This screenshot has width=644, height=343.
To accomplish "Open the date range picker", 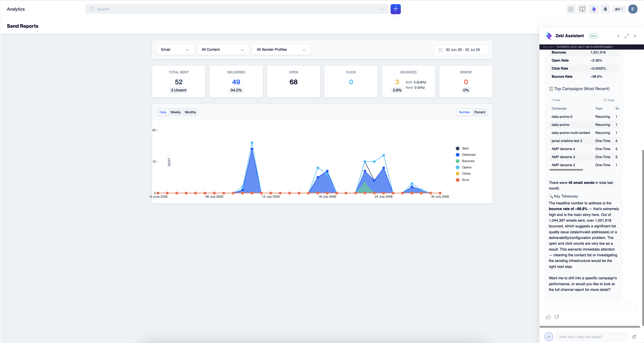I will pos(461,50).
